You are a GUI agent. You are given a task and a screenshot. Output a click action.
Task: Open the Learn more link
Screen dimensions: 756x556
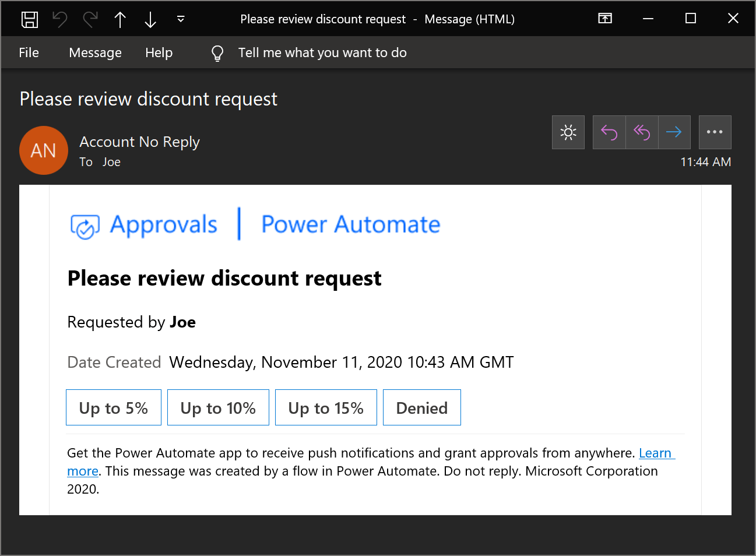(656, 453)
